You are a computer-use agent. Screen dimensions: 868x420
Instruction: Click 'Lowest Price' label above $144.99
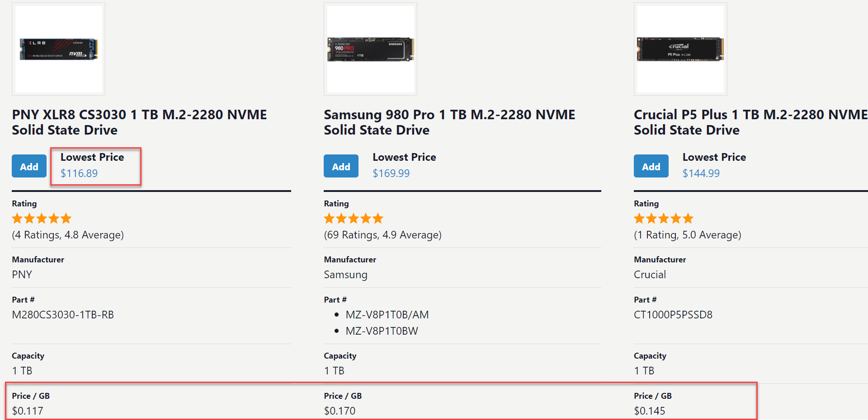point(714,157)
